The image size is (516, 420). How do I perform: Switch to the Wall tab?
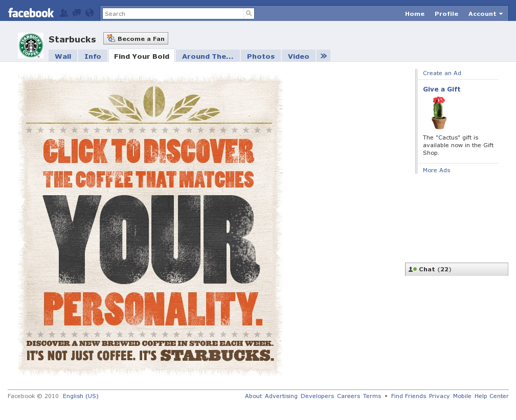coord(63,56)
